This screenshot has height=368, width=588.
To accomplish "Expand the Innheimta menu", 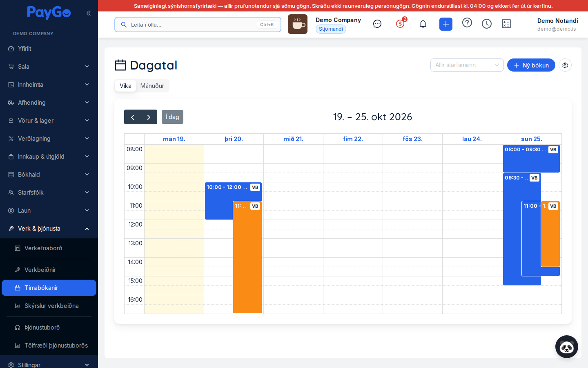I will [x=49, y=85].
